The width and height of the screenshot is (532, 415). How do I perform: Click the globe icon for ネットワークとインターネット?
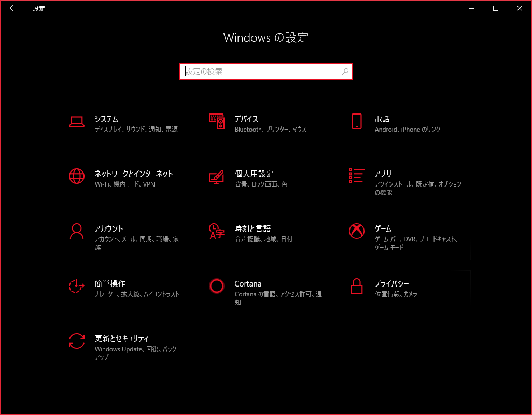(x=77, y=176)
